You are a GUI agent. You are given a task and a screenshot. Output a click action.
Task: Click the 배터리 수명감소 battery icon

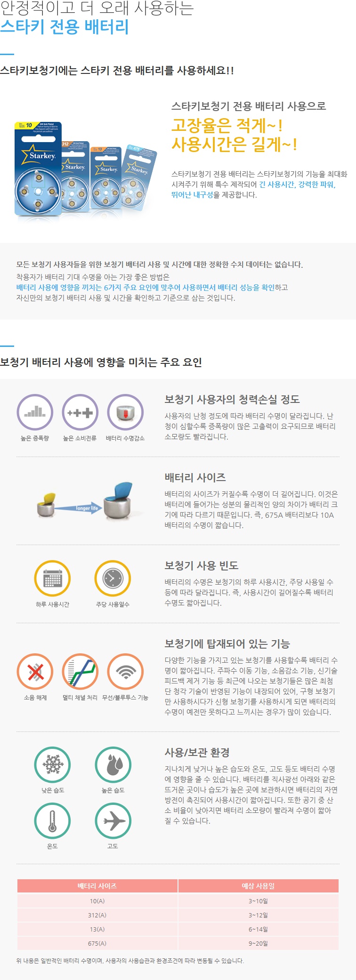(x=125, y=412)
